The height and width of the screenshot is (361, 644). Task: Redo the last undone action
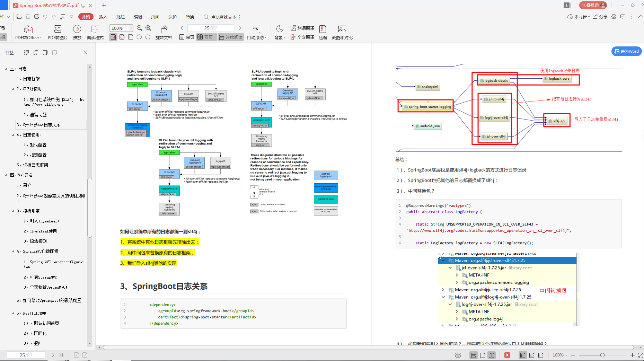click(x=54, y=17)
